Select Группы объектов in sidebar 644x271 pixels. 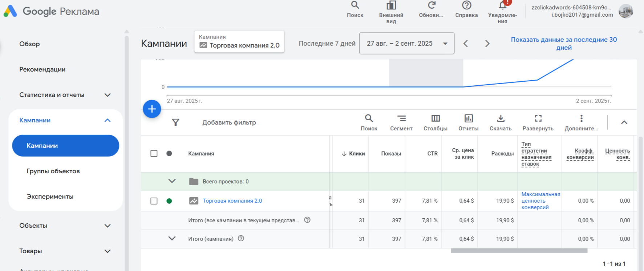[53, 171]
